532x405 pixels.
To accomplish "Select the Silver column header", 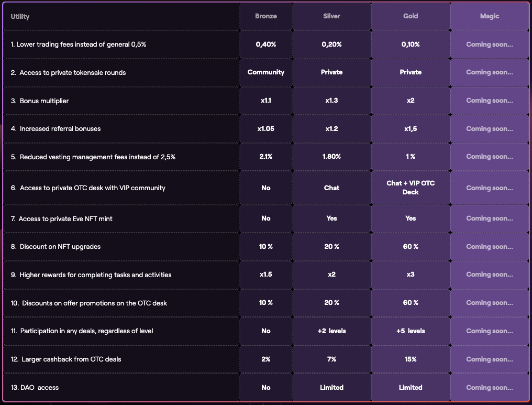I will coord(331,16).
